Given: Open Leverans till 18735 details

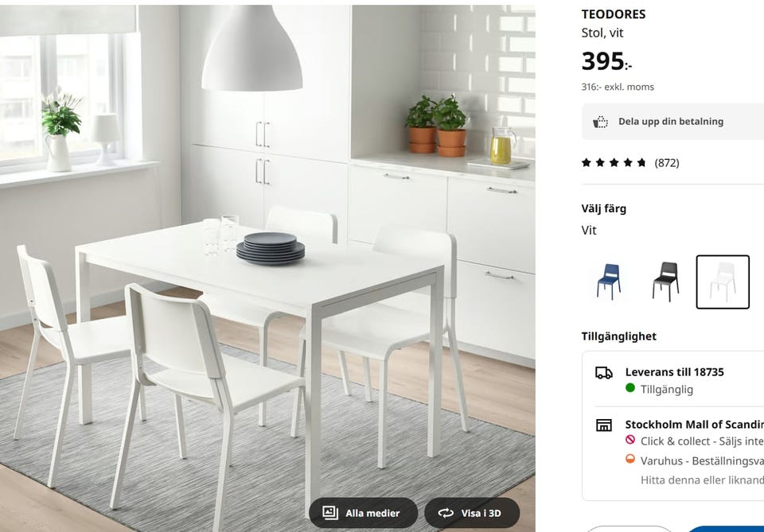Looking at the screenshot, I should pos(674,372).
